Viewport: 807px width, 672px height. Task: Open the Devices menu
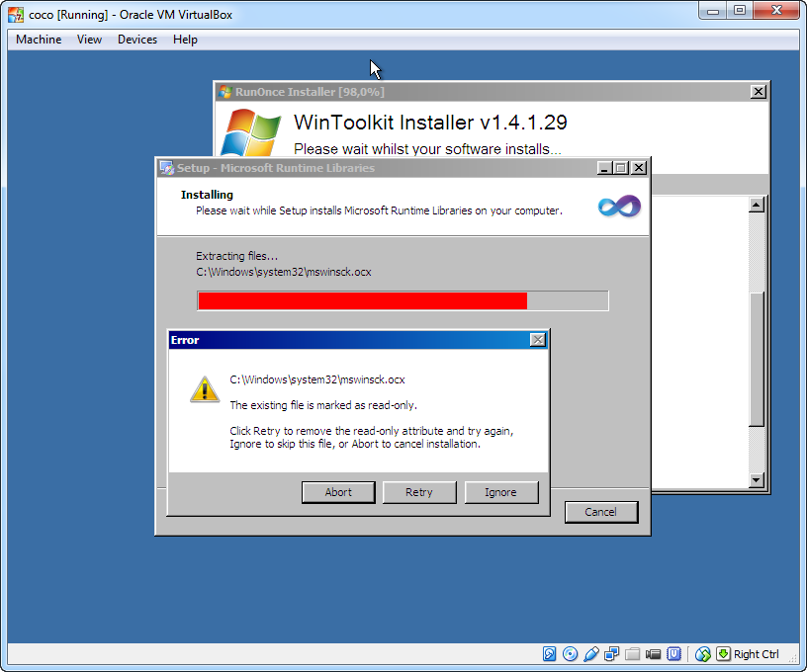pos(137,40)
